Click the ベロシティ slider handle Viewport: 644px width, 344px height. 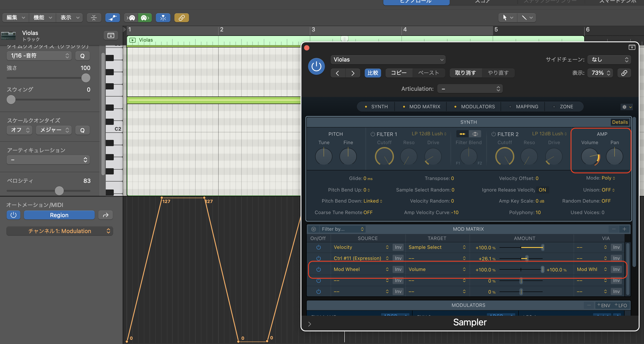pyautogui.click(x=59, y=191)
